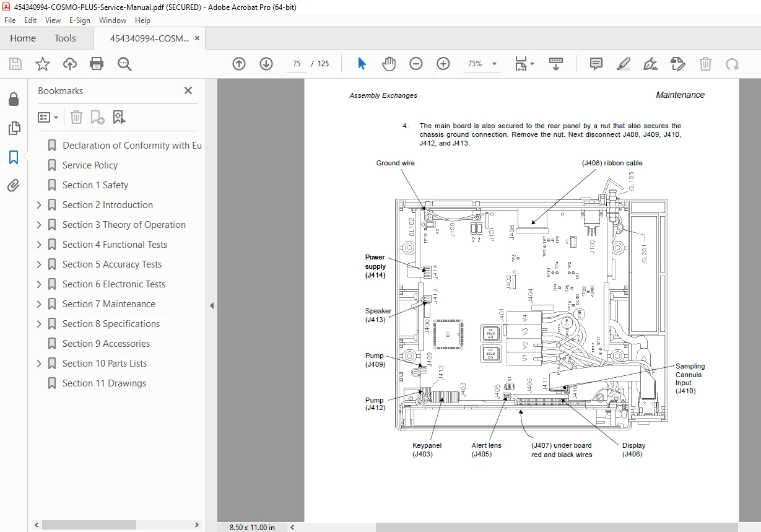
Task: Upload file to cloud icon
Action: tap(70, 64)
